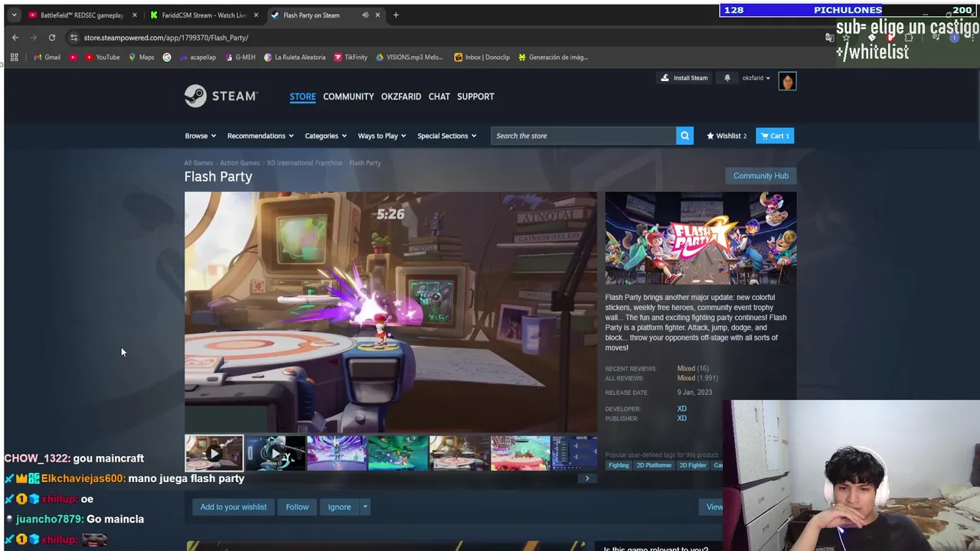This screenshot has height=551, width=980.
Task: Expand the Categories menu
Action: [x=325, y=135]
